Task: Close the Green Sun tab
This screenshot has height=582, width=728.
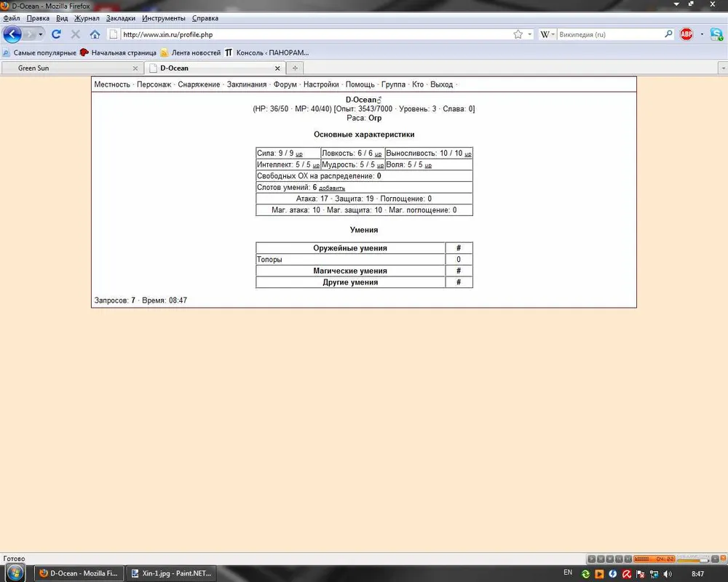Action: tap(135, 68)
